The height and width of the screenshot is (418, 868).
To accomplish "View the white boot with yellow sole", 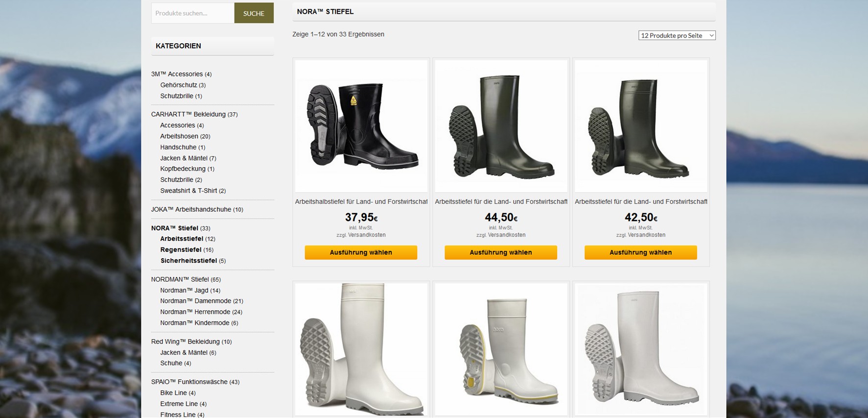I will pyautogui.click(x=501, y=349).
